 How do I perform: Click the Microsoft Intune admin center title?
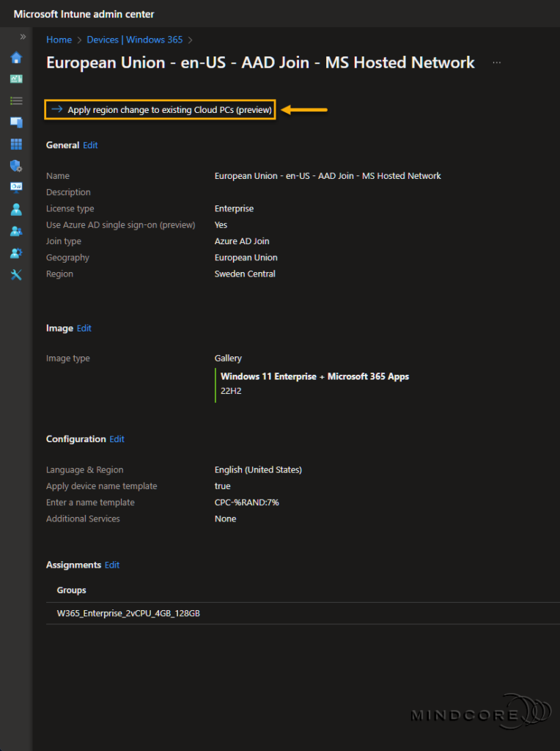coord(84,14)
